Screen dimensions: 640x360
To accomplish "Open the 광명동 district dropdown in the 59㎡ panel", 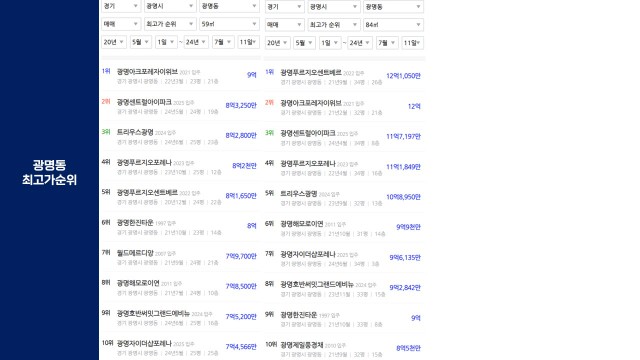I will tap(229, 6).
